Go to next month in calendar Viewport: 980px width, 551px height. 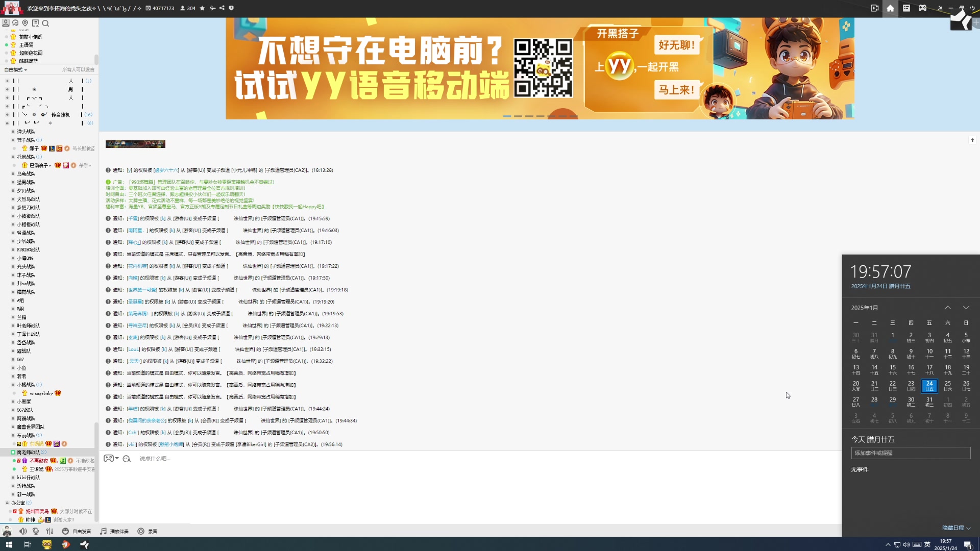(x=966, y=308)
